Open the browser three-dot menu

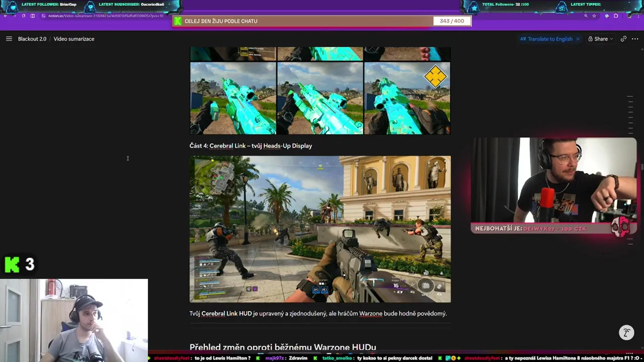coord(639,16)
